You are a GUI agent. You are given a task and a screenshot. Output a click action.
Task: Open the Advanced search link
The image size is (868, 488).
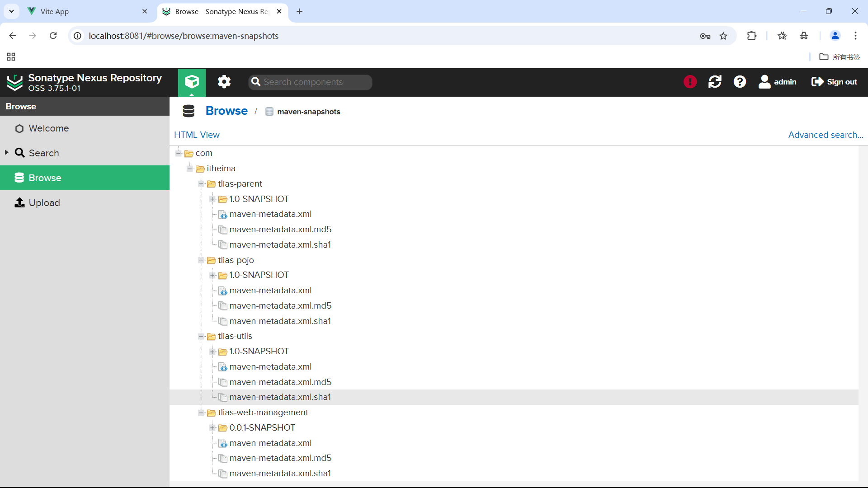(x=826, y=135)
